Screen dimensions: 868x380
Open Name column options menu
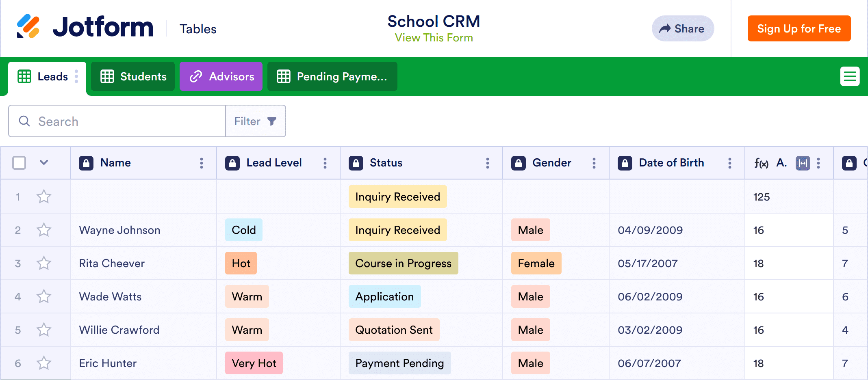201,163
